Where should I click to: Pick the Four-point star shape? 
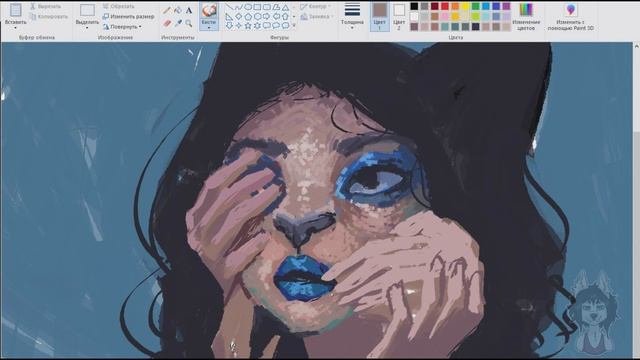point(238,26)
